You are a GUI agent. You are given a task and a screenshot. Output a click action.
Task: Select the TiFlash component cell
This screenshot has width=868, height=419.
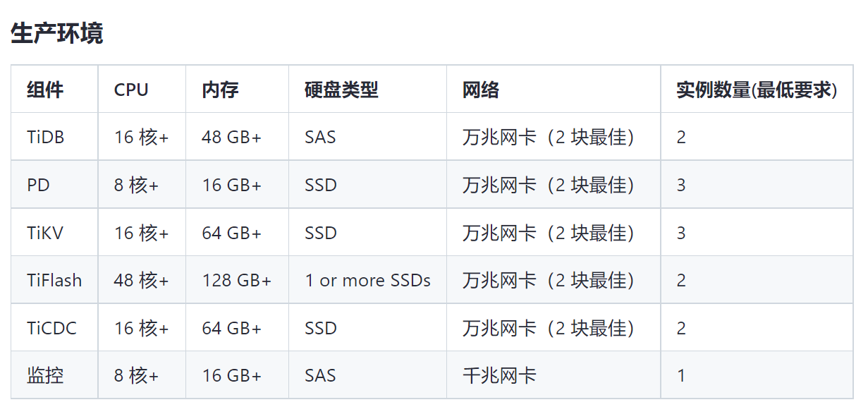pos(54,280)
